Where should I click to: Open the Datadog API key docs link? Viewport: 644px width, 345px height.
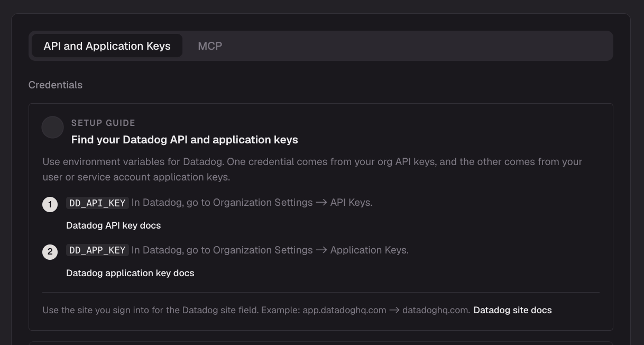tap(113, 225)
